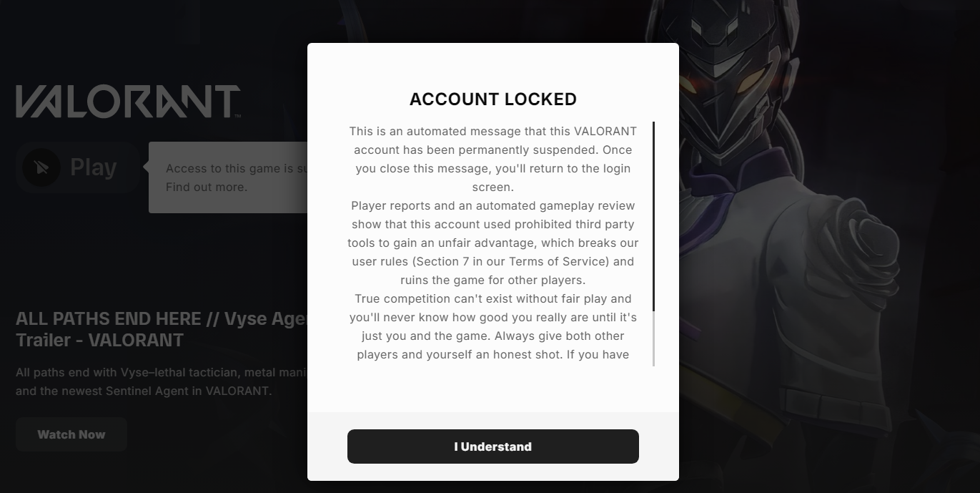
Task: Open the Vyse Agent Trailer headline
Action: point(161,329)
